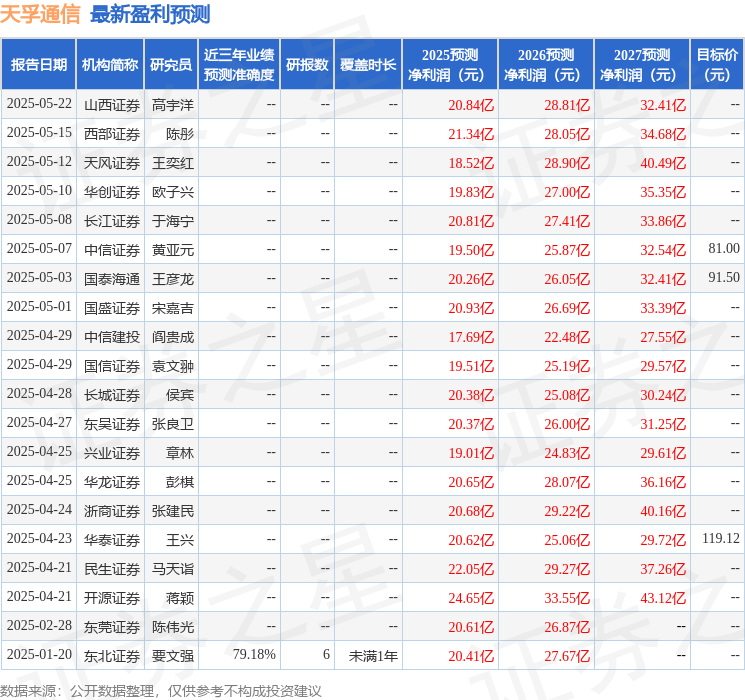Click analyst name 王彦龙
Viewport: 745px width, 700px height.
[172, 279]
